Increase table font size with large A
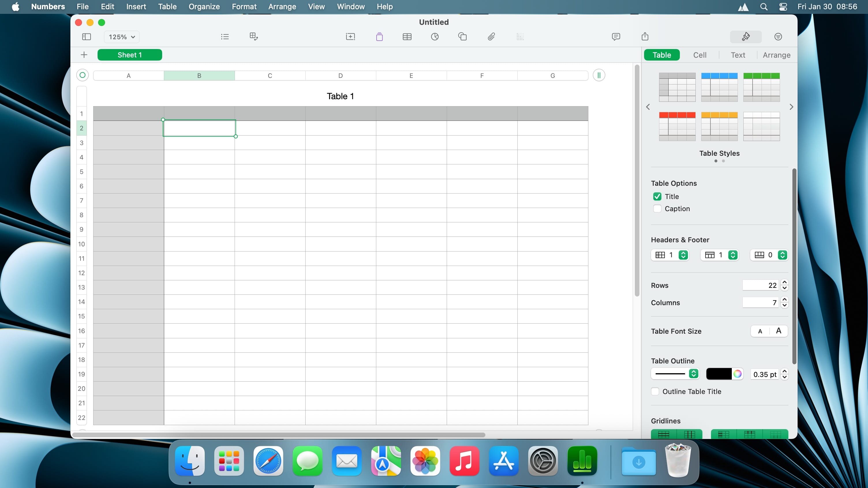The image size is (868, 488). coord(778,331)
